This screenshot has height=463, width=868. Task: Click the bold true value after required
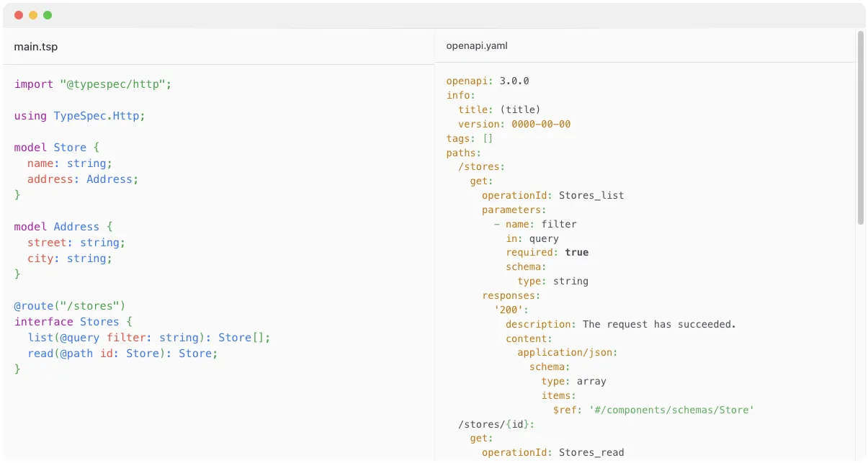[576, 253]
